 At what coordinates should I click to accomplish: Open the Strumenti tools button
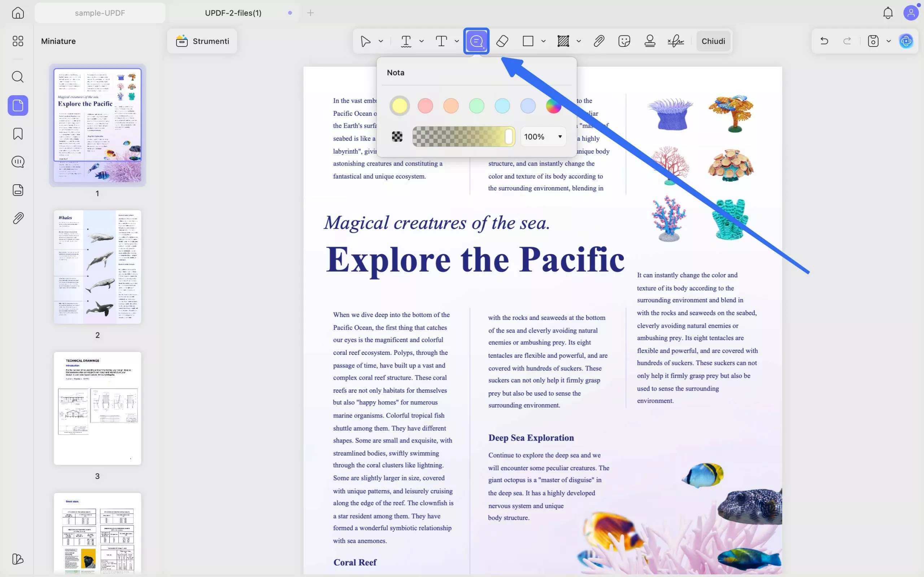coord(202,41)
